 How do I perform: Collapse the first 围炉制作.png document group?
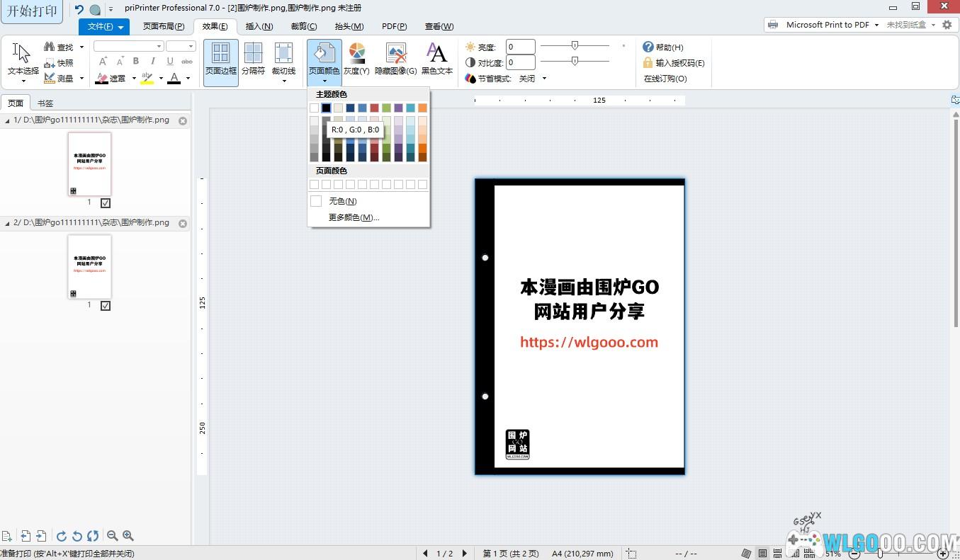7,120
